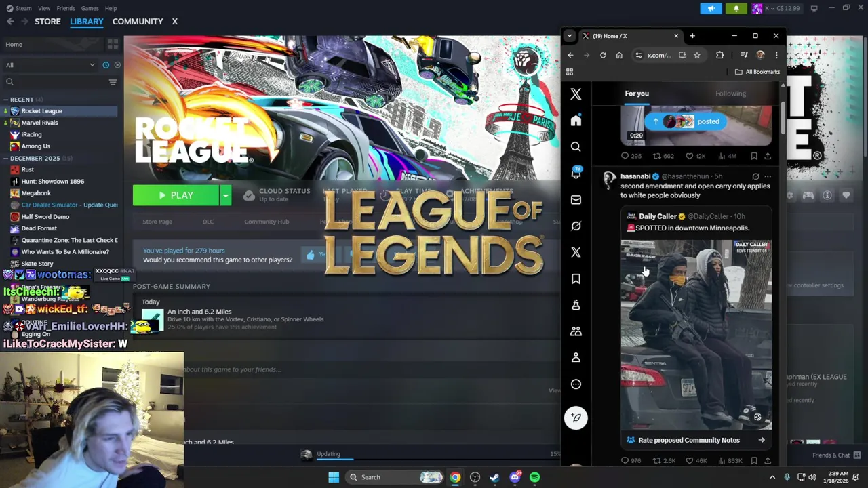The image size is (868, 488).
Task: Open Steam notifications bell button
Action: [736, 8]
